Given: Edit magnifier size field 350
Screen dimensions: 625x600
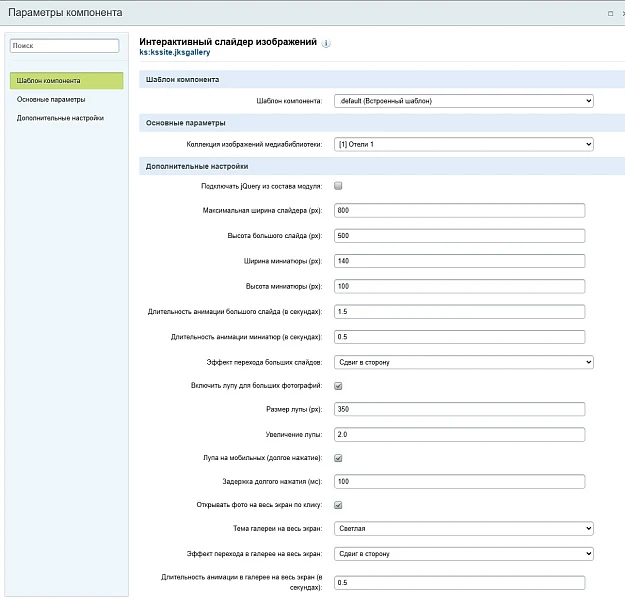Looking at the screenshot, I should click(x=460, y=409).
